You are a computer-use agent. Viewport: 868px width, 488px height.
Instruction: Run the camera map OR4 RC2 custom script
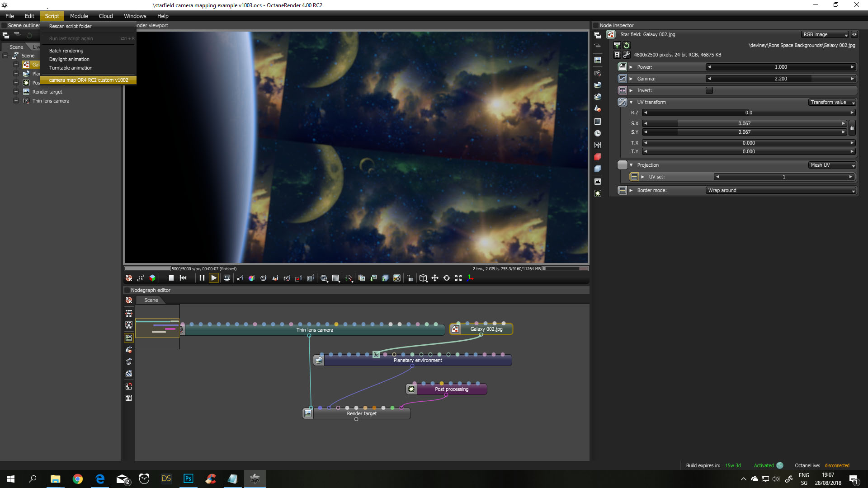pyautogui.click(x=89, y=80)
